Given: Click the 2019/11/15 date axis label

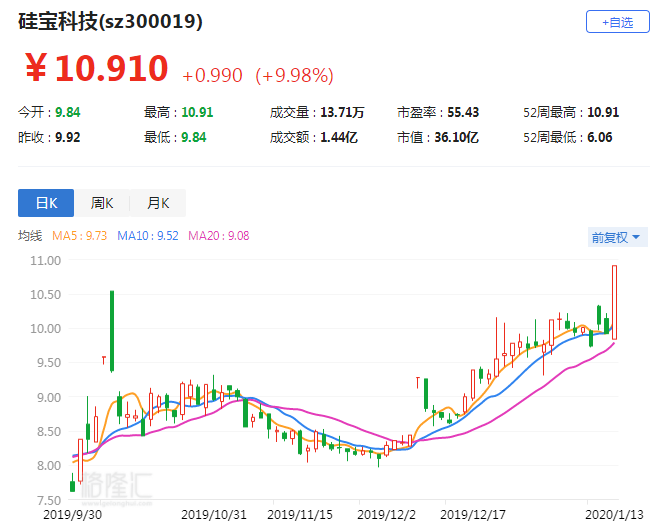Looking at the screenshot, I should (x=300, y=515).
